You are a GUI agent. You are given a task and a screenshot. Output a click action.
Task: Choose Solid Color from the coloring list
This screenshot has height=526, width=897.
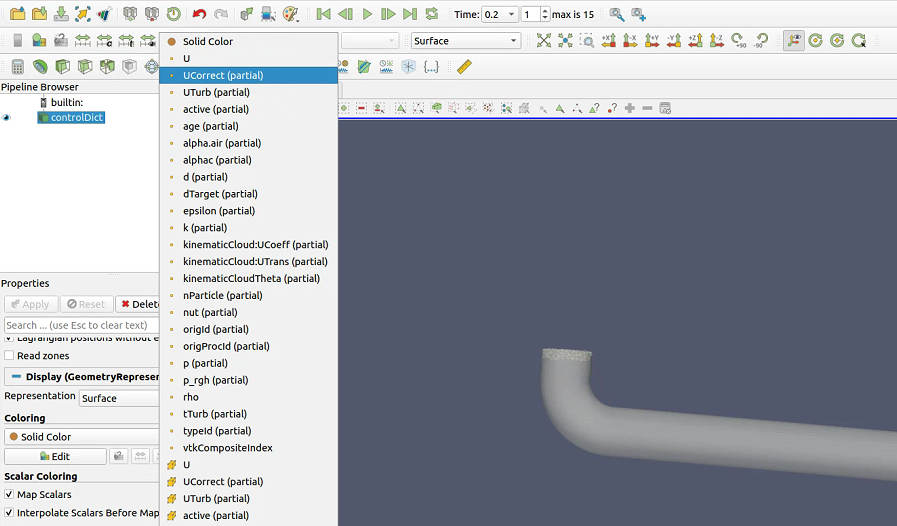point(248,41)
